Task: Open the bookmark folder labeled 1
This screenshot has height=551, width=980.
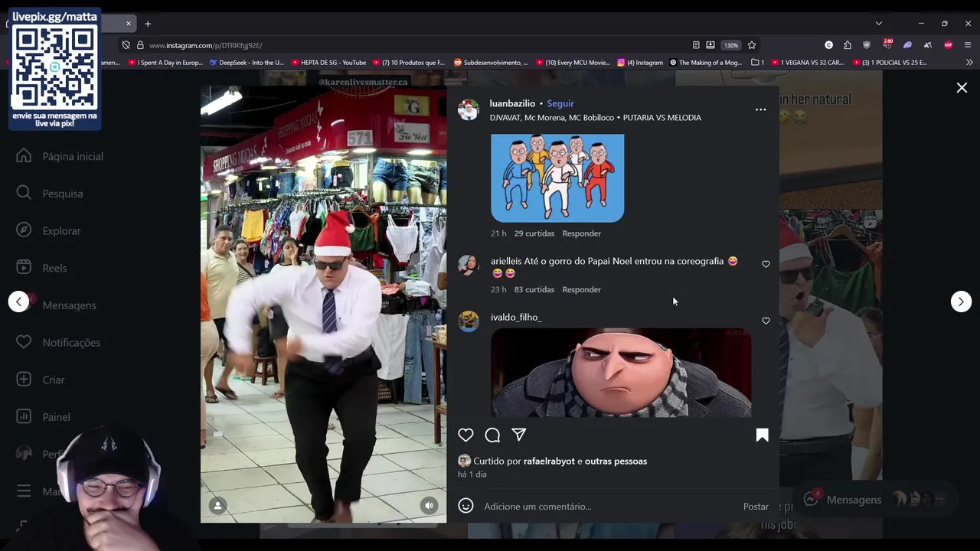Action: (758, 63)
